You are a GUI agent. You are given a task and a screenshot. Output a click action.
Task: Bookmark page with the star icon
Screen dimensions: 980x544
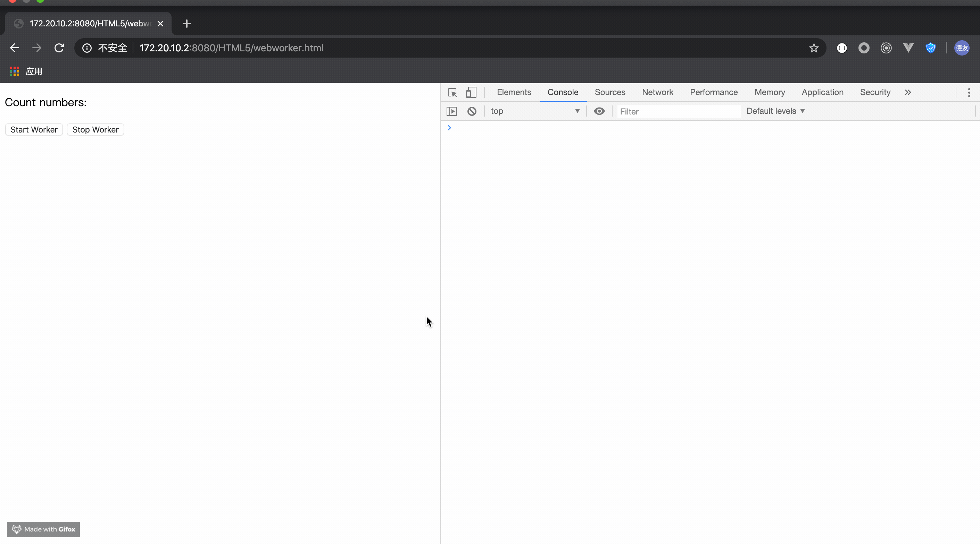click(x=814, y=48)
